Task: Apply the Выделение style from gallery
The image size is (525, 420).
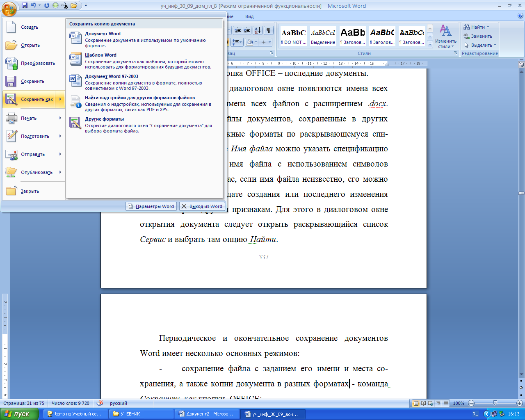Action: pos(323,36)
